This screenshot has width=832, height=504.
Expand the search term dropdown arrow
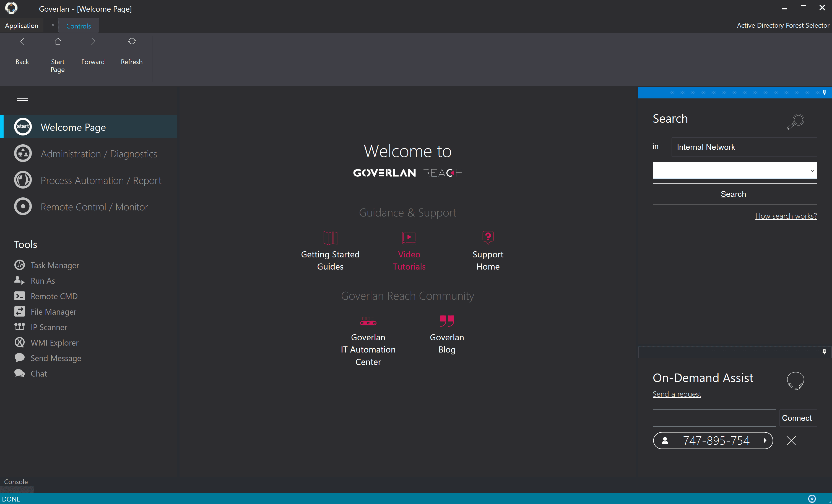(812, 171)
